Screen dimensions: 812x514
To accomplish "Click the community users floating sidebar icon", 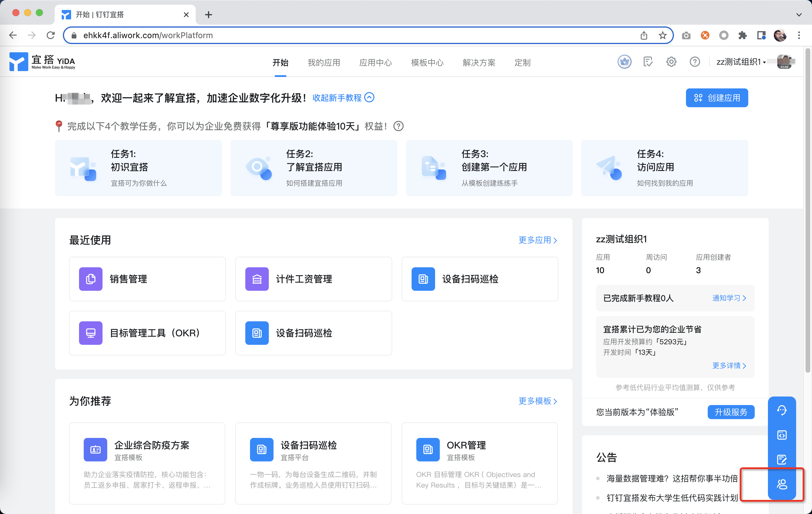I will pos(782,484).
